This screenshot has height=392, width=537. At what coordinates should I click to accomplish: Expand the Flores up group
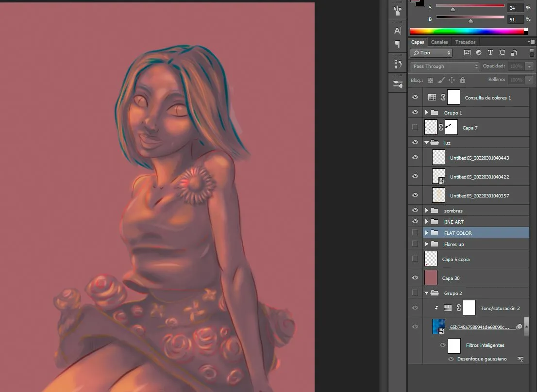427,244
